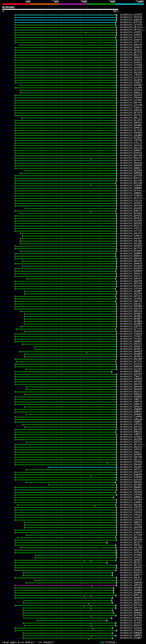Select hit label UniRef100_Q9MAP0
Screen dimensions: 146x644
click(131, 497)
